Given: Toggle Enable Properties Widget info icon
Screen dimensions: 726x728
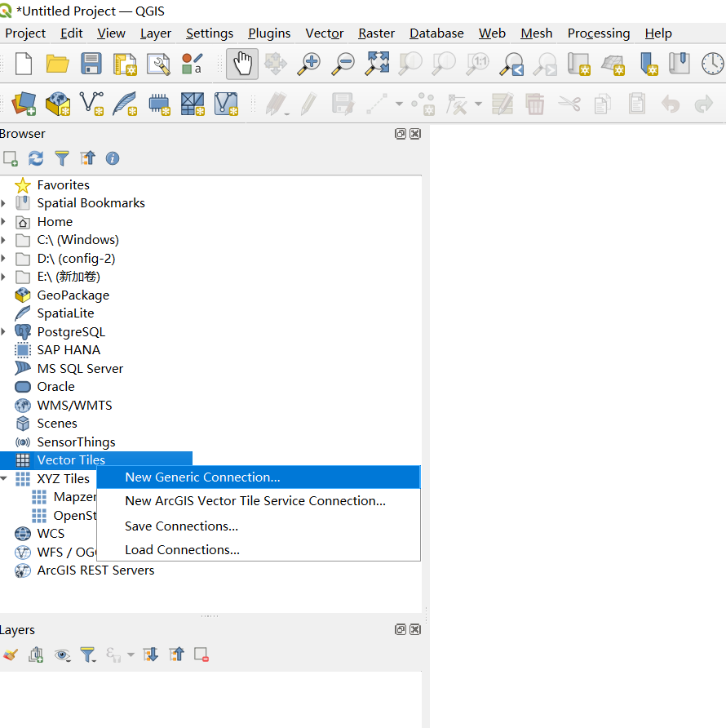Looking at the screenshot, I should pyautogui.click(x=113, y=158).
